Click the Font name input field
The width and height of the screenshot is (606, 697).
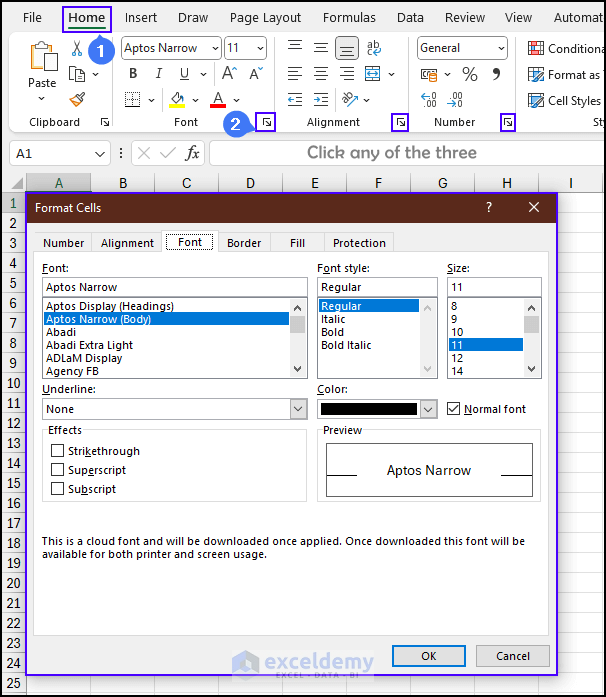(175, 287)
